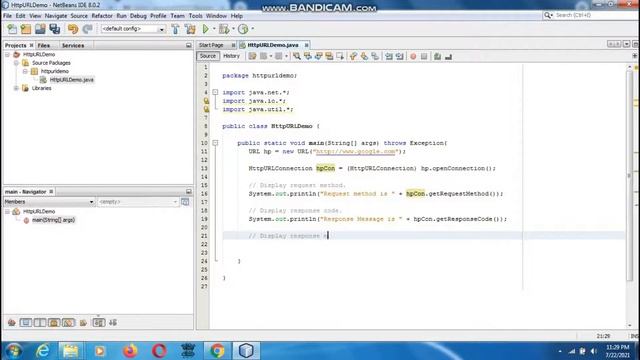Toggle Show Inherited Members in Navigator

click(11, 323)
